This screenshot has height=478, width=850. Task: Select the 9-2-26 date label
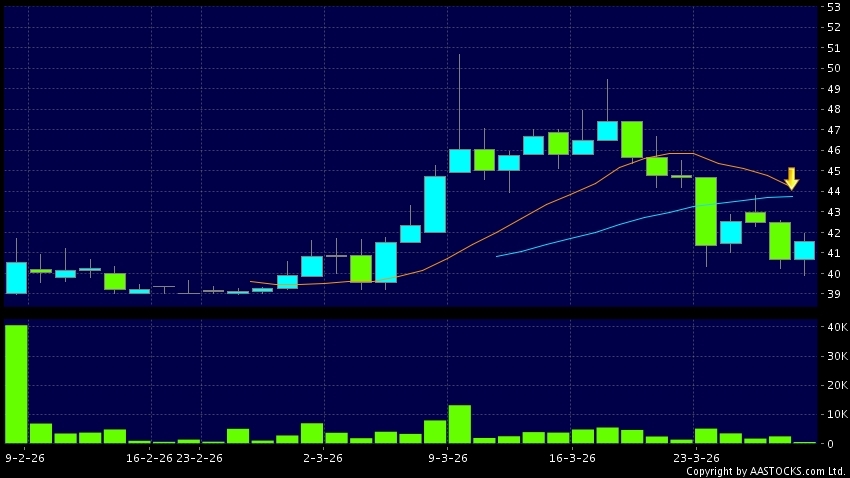(x=22, y=458)
